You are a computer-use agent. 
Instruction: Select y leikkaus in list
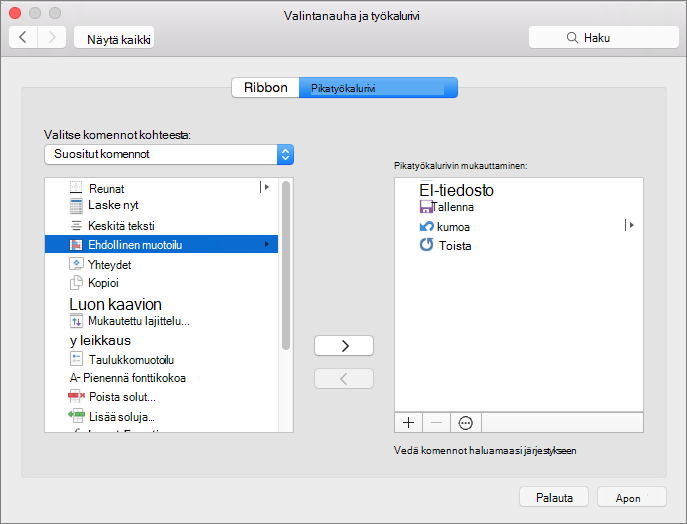[x=161, y=340]
